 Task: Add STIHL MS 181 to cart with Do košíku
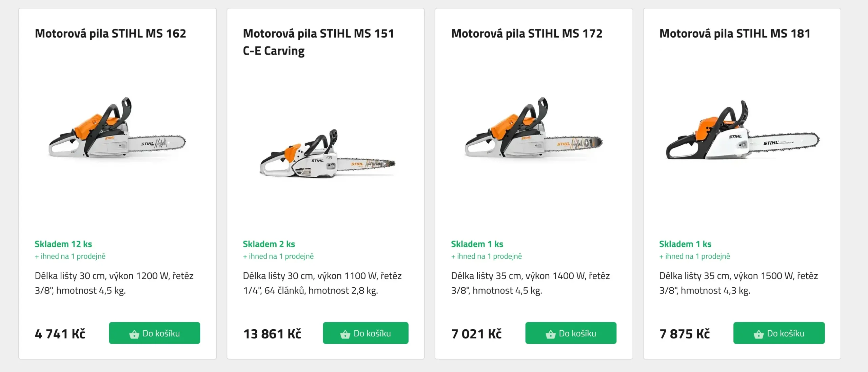click(x=779, y=333)
